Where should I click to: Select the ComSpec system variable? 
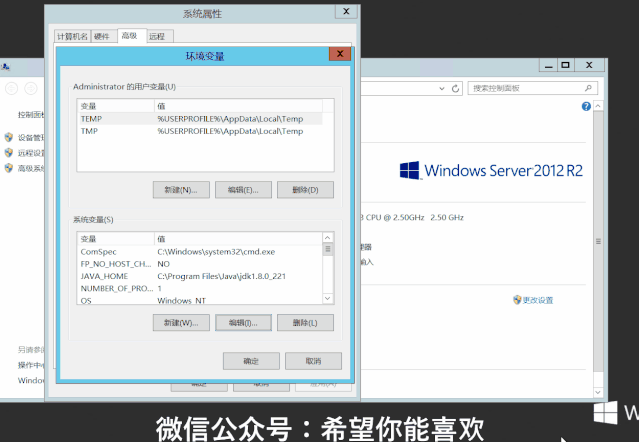200,252
